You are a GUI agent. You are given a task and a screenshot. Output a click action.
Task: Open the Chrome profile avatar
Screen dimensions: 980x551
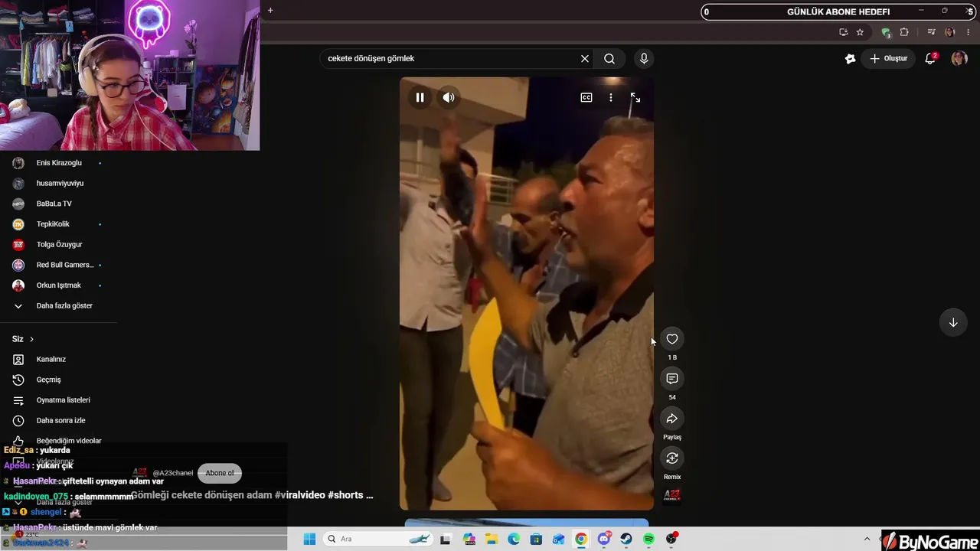[950, 32]
